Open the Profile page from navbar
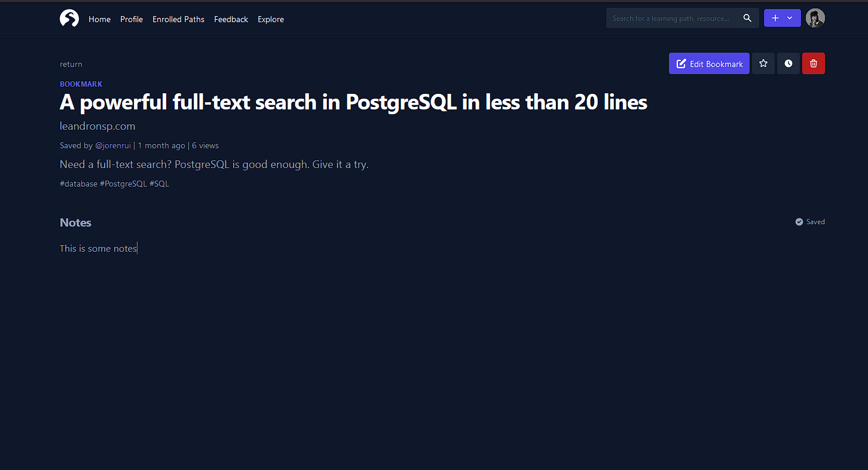 click(132, 19)
